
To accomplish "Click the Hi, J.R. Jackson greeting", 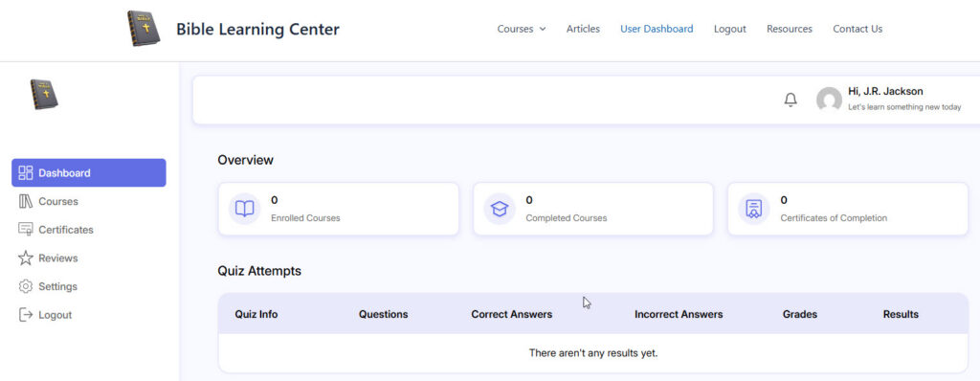I will click(885, 91).
